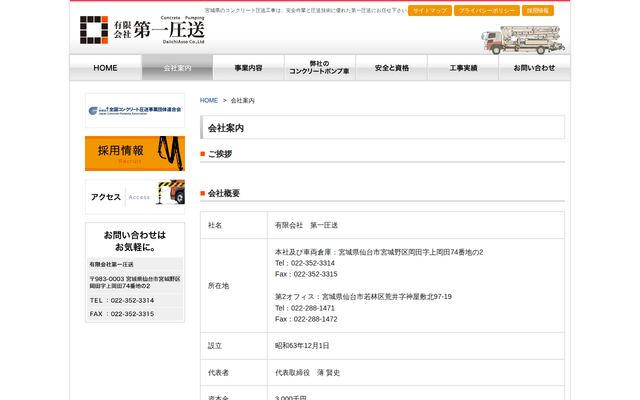Click the 会社案内 page heading

(226, 128)
